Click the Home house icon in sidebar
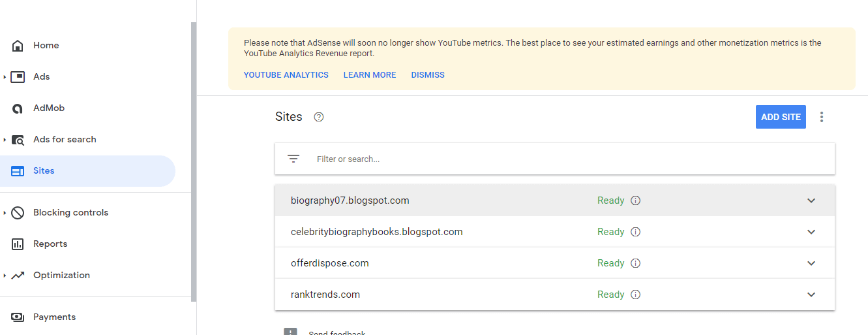Viewport: 868px width, 335px height. [18, 46]
